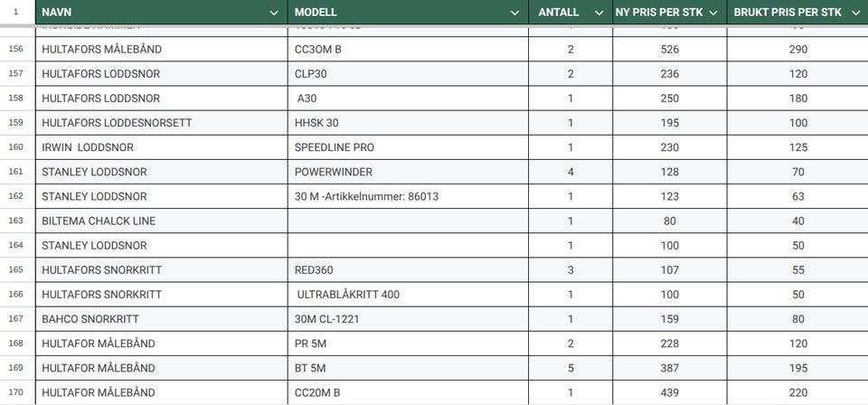Screen dimensions: 868x405
Task: Click the header row number 1
Action: coord(16,12)
